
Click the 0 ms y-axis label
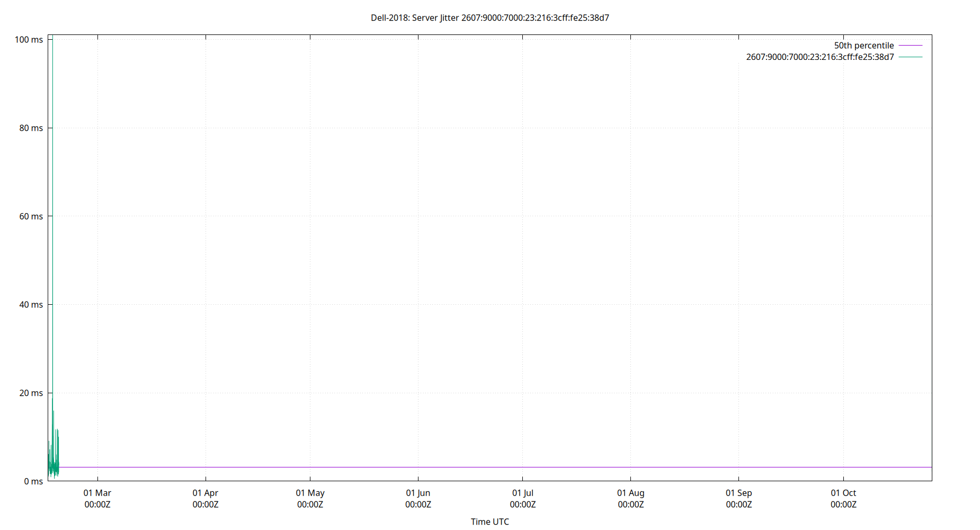(34, 481)
